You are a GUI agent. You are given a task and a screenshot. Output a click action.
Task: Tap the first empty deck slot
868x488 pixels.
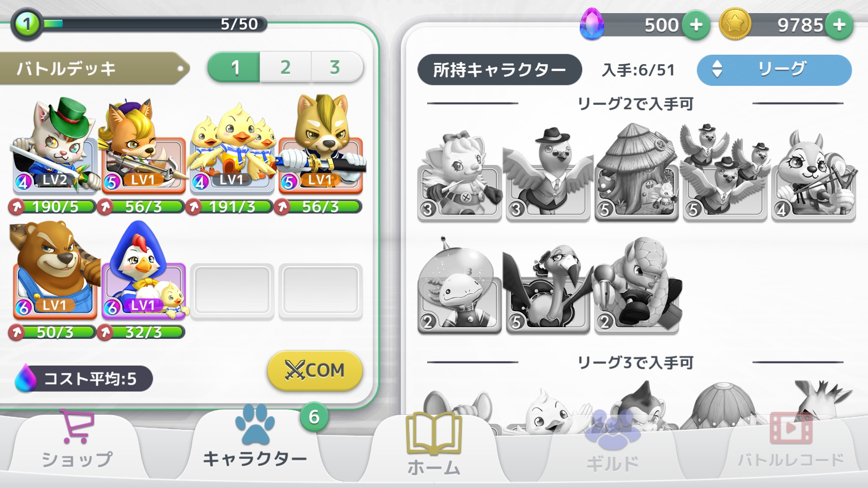pos(232,291)
